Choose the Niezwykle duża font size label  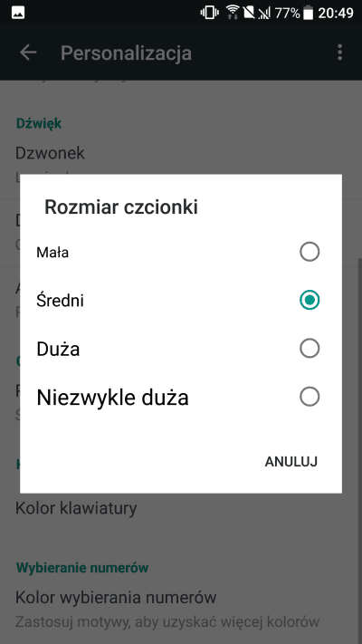pyautogui.click(x=112, y=398)
